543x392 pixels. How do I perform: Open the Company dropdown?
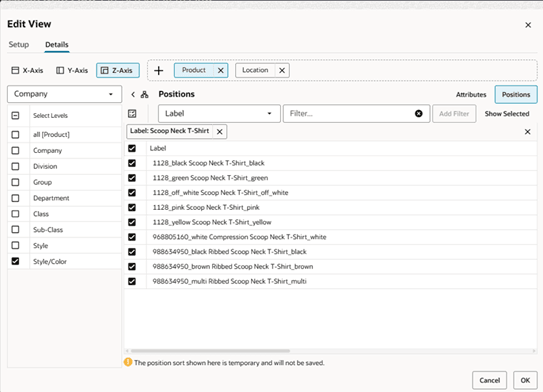pos(64,94)
